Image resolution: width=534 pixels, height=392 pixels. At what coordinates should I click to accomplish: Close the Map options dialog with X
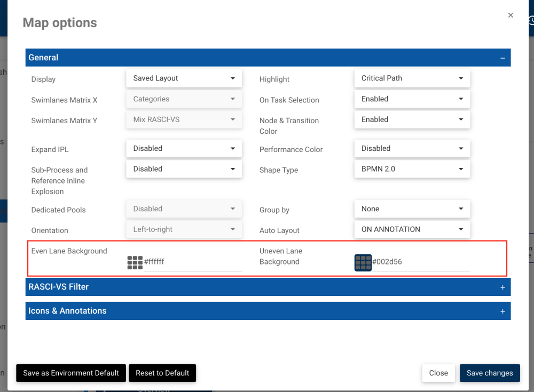[x=511, y=15]
